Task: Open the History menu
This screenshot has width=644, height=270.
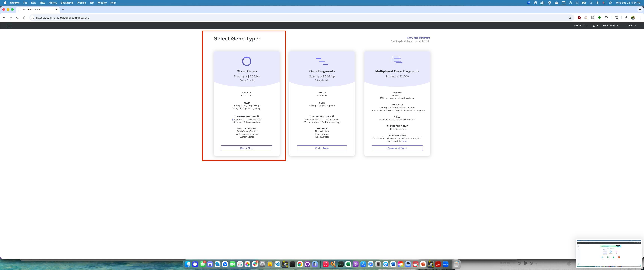Action: [53, 3]
